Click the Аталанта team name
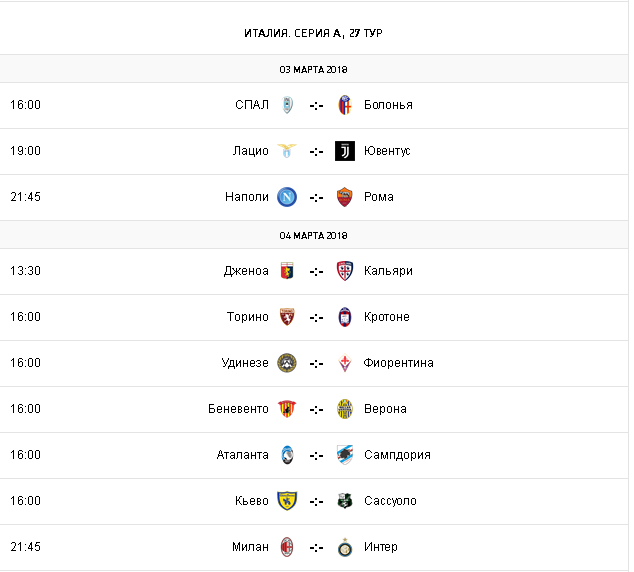 [x=243, y=455]
